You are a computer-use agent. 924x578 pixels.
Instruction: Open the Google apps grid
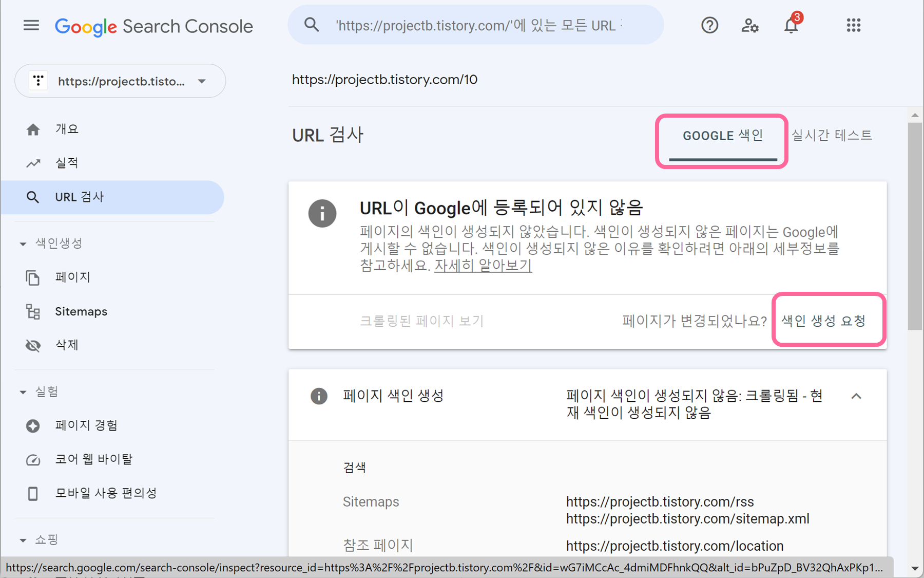pyautogui.click(x=853, y=25)
